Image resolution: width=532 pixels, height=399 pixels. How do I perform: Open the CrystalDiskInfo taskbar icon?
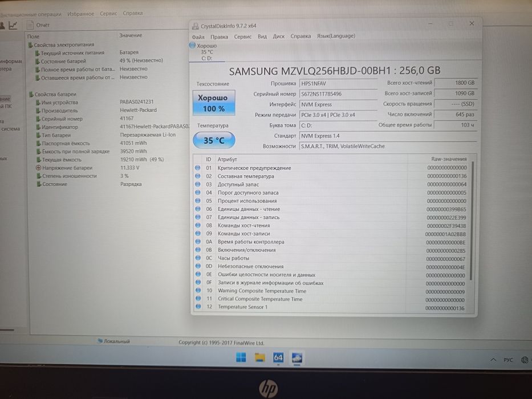point(297,357)
